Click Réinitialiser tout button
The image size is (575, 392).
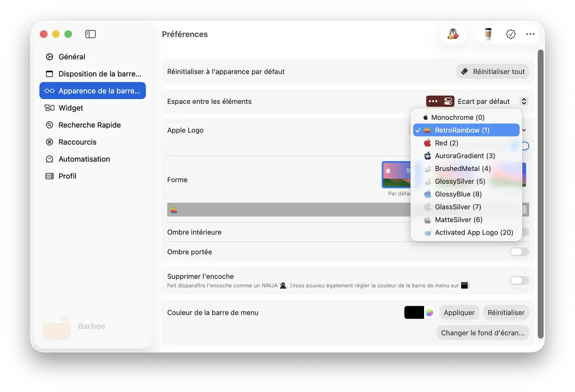point(493,71)
